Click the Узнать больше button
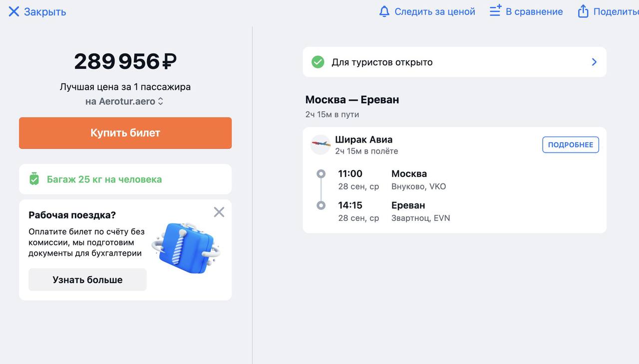The image size is (639, 364). (87, 280)
